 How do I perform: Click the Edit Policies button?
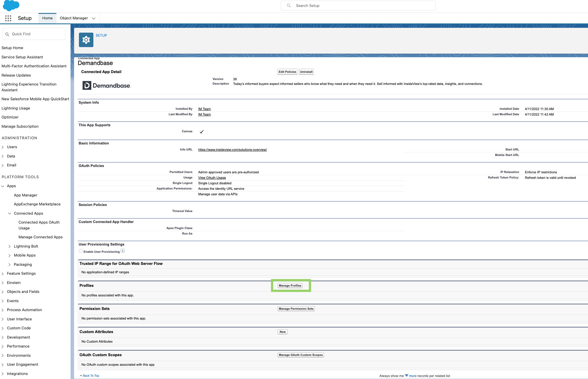point(287,72)
